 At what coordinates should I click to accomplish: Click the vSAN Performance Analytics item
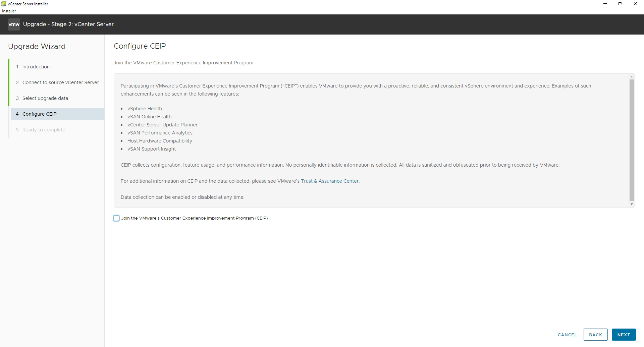click(160, 133)
